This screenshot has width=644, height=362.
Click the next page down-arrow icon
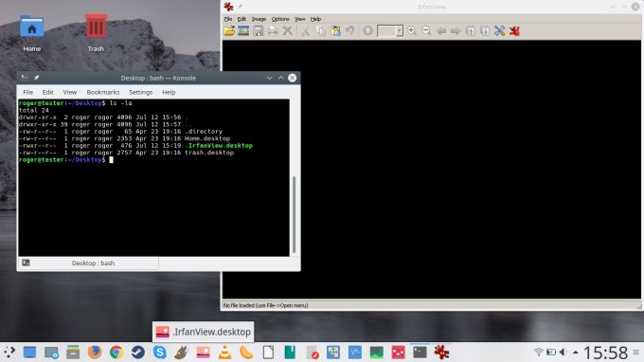pos(485,31)
